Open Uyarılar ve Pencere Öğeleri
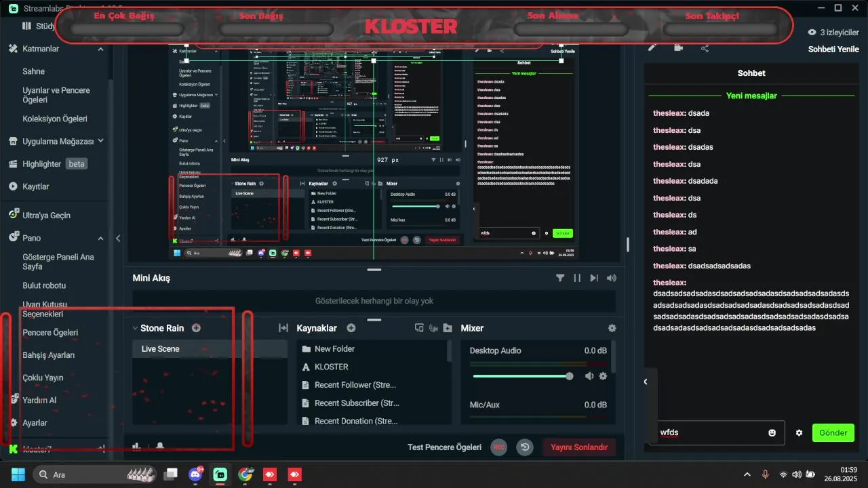The image size is (868, 488). (x=56, y=95)
